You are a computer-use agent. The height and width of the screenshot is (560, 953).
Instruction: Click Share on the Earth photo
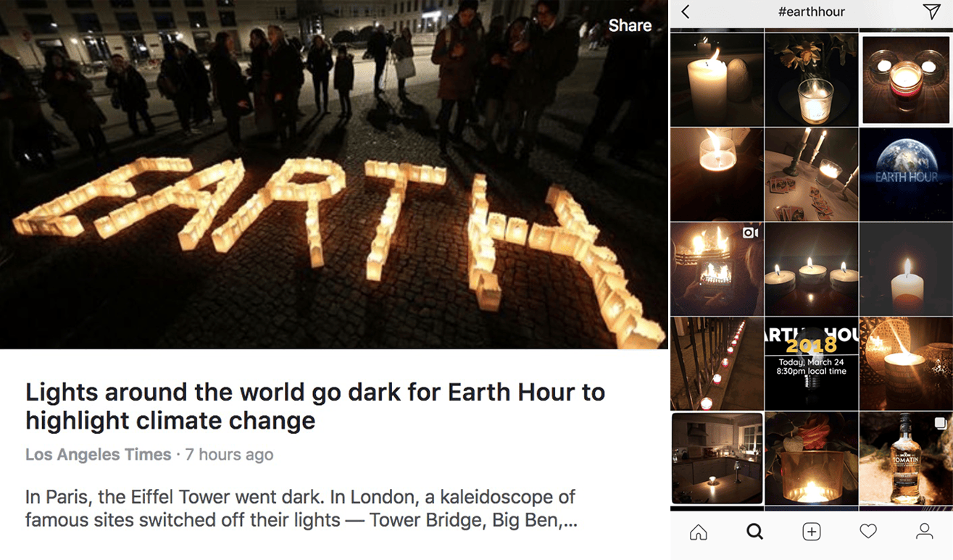(630, 25)
